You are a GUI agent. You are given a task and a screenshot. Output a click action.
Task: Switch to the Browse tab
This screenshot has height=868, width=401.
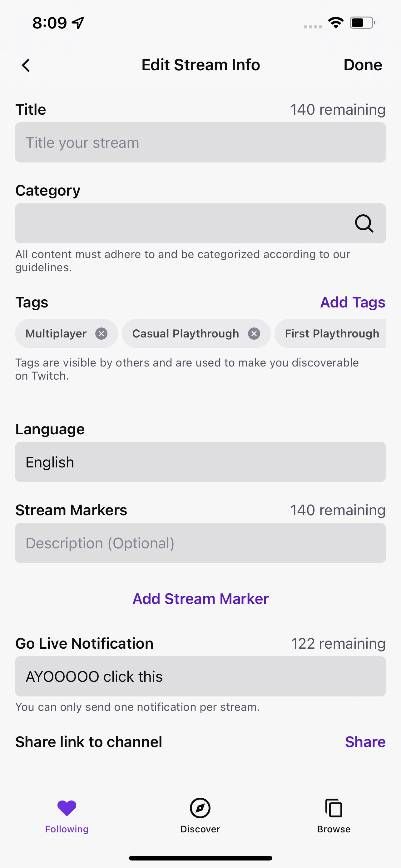[x=333, y=819]
